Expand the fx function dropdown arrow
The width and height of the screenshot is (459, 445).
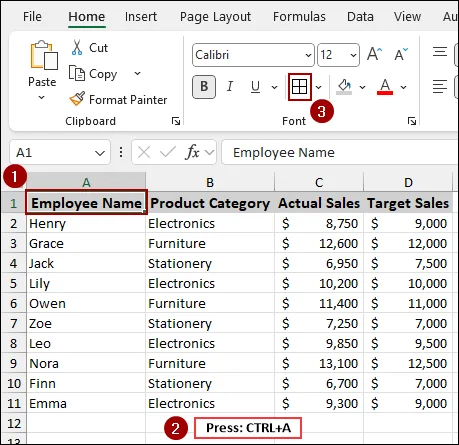point(209,153)
